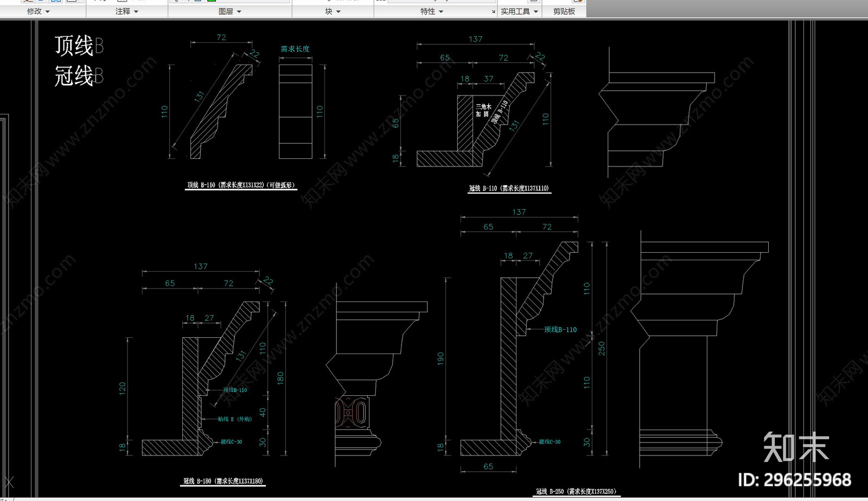Select the 三角木加固 annotation text

(483, 110)
